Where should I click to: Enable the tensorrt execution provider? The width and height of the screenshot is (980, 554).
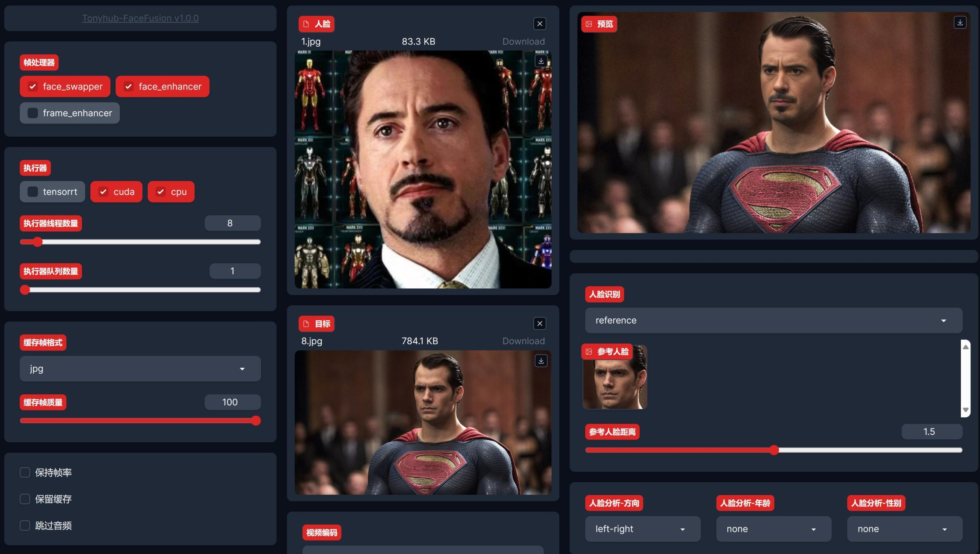[x=33, y=192]
